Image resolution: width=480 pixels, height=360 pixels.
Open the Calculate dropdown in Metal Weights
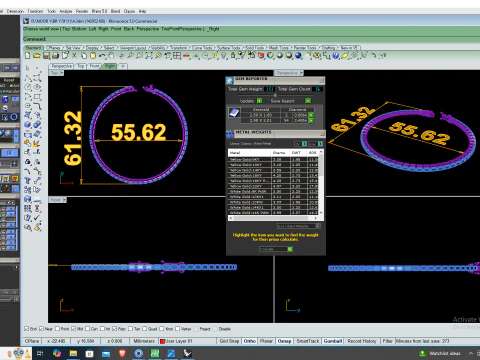coord(290,249)
